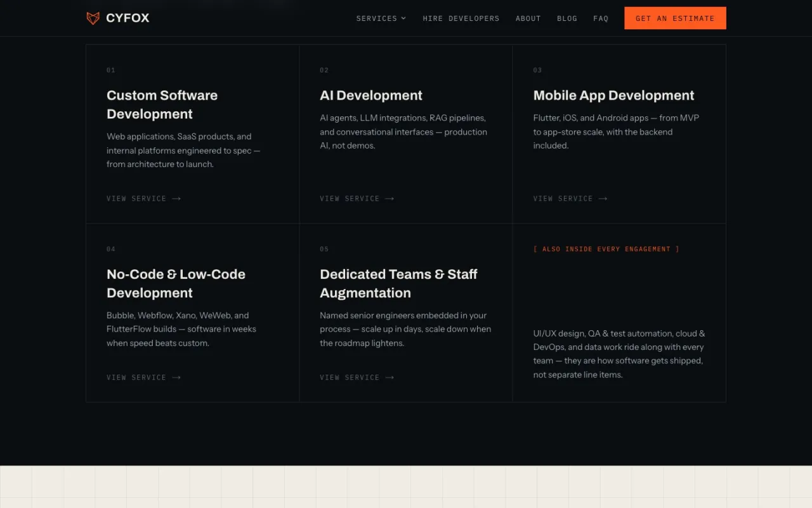Viewport: 812px width, 508px height.
Task: Click arrow icon under Mobile App Development
Action: click(603, 199)
